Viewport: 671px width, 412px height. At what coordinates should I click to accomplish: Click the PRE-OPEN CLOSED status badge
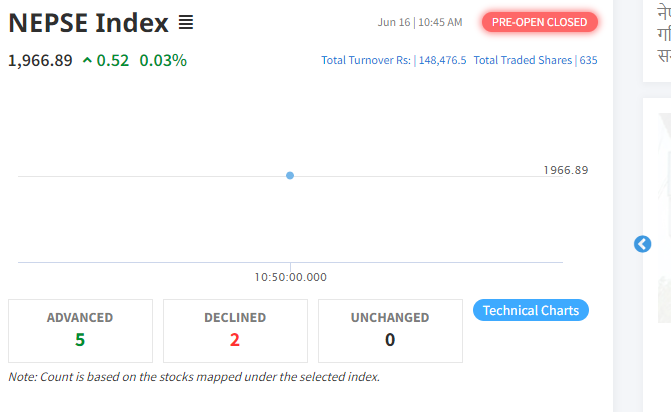coord(540,22)
